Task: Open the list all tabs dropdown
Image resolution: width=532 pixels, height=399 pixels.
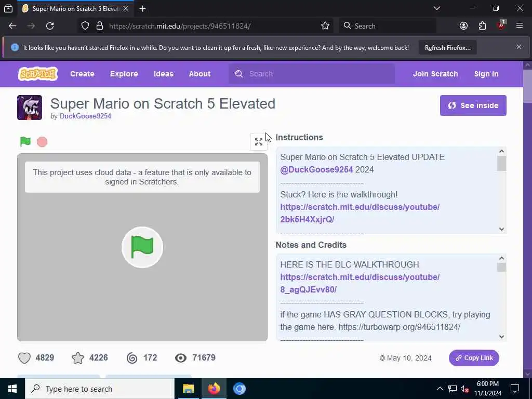Action: click(x=437, y=8)
